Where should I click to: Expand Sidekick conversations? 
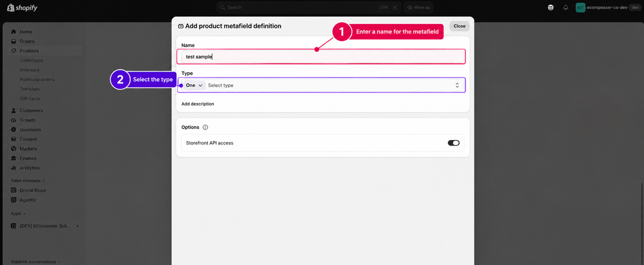[36, 261]
